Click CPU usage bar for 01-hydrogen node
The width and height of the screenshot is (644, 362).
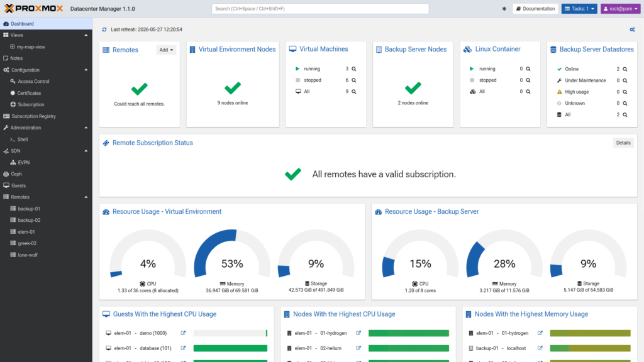tap(409, 333)
